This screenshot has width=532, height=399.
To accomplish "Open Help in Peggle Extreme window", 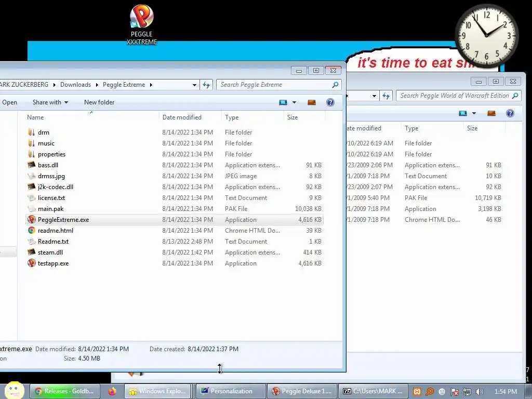I will [330, 102].
